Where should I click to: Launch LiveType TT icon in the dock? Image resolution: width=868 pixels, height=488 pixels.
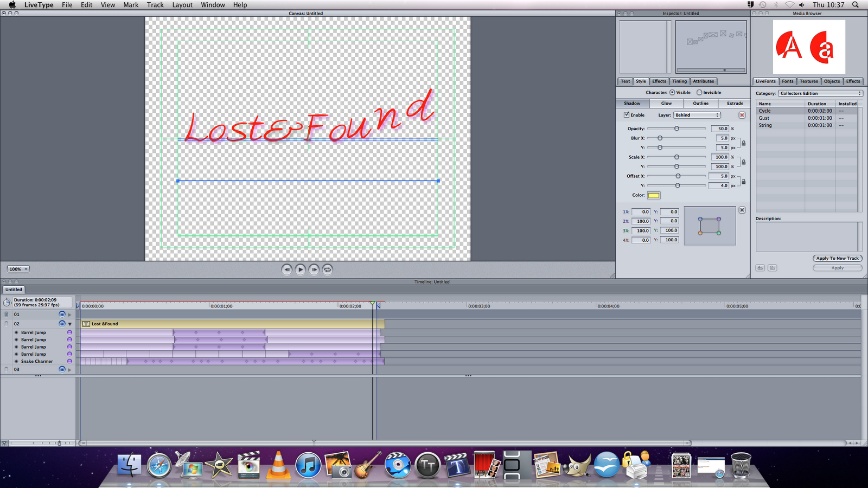click(x=427, y=465)
